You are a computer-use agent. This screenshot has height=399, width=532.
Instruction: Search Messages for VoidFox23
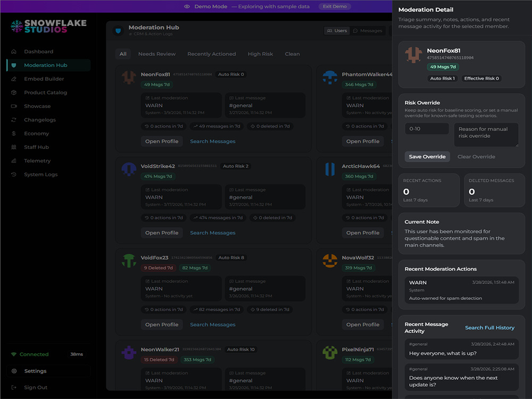[x=213, y=325]
